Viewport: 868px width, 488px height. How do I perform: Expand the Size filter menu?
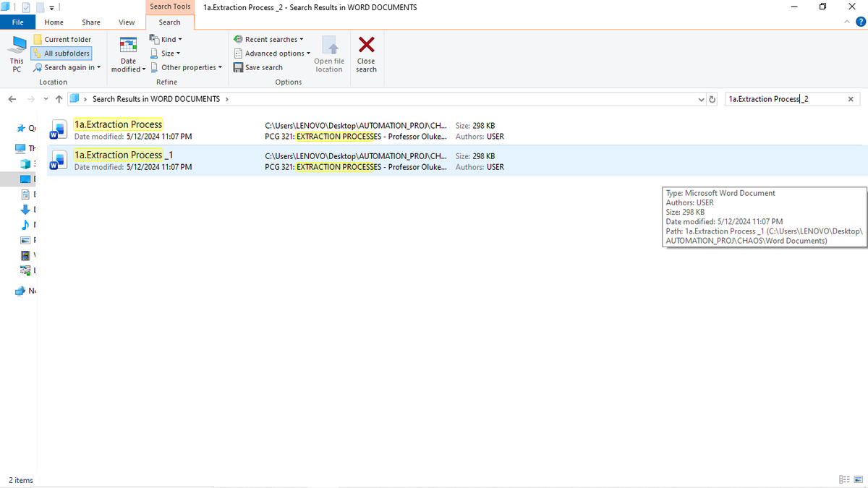pyautogui.click(x=166, y=53)
